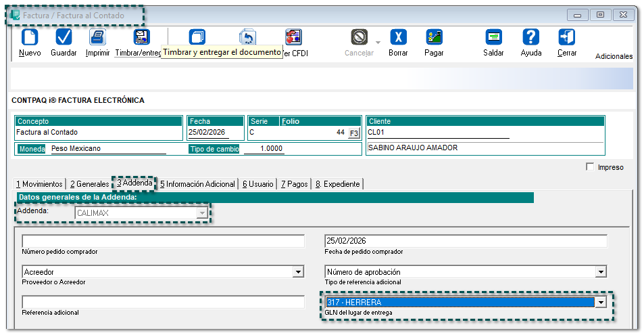This screenshot has width=644, height=335.
Task: Expand the Proveedor o Acreedor dropdown
Action: [x=299, y=271]
